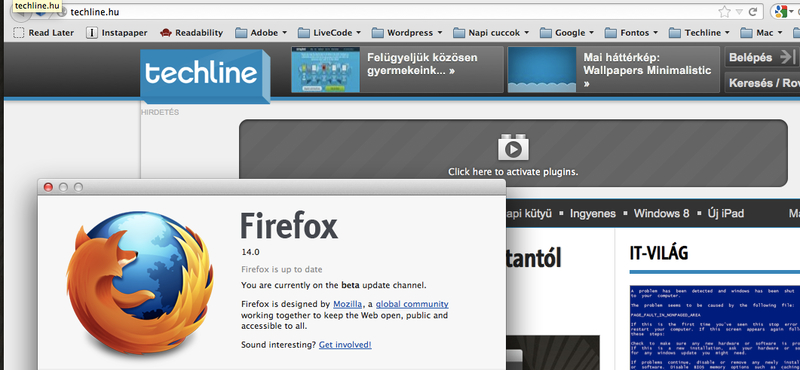Open the Mac bookmarks folder
Screen dimensions: 800x370
[762, 33]
